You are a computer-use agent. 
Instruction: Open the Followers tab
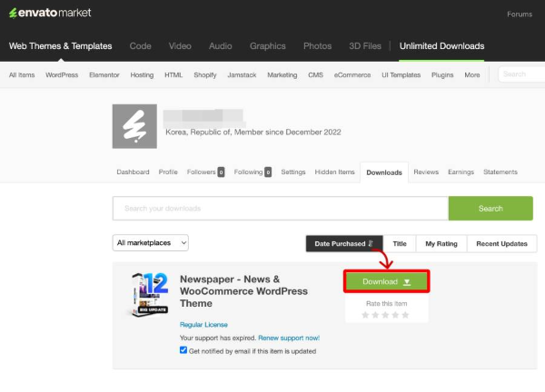click(x=205, y=172)
